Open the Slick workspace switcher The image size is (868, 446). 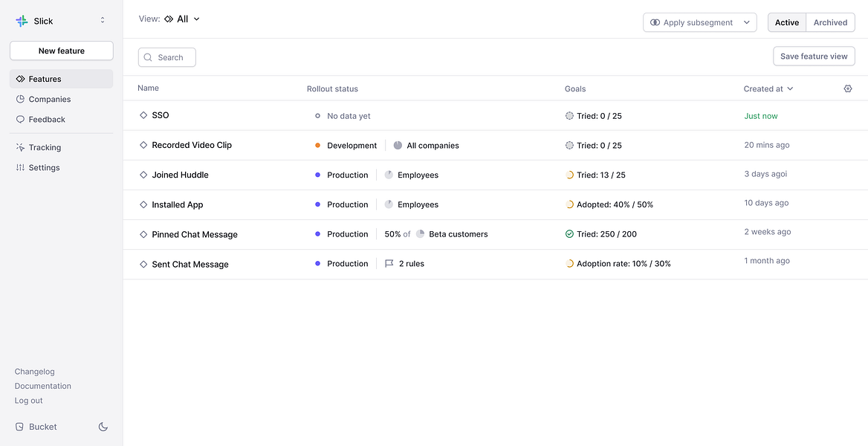103,21
